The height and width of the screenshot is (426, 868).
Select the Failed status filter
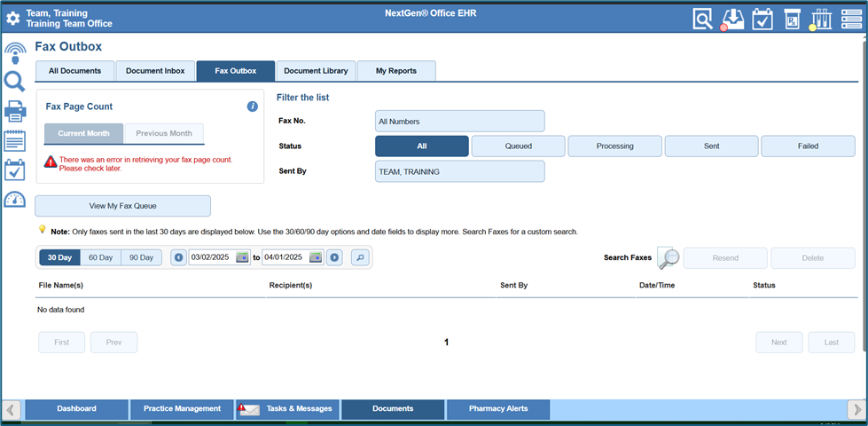[809, 146]
